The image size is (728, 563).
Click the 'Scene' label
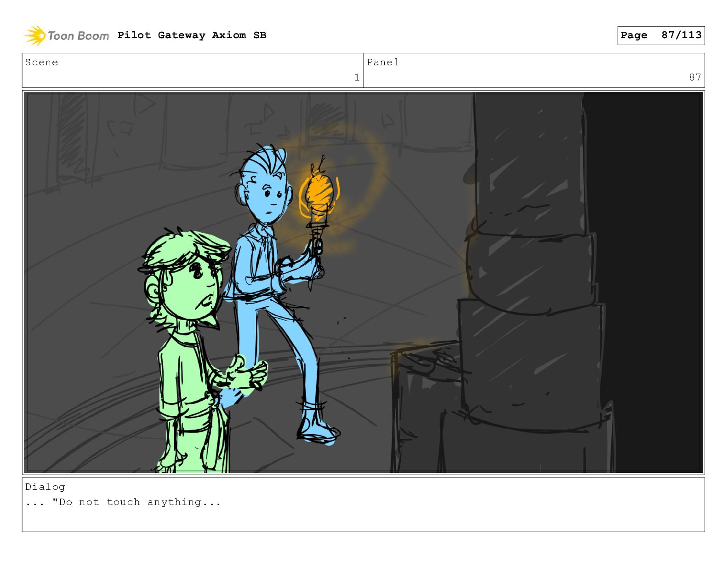coord(42,63)
